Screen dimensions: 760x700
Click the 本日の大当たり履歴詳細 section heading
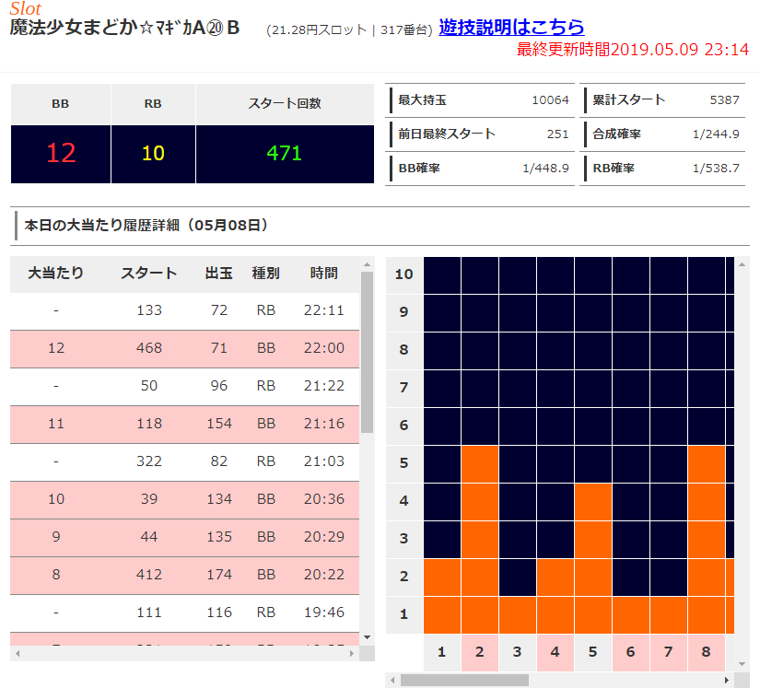146,226
